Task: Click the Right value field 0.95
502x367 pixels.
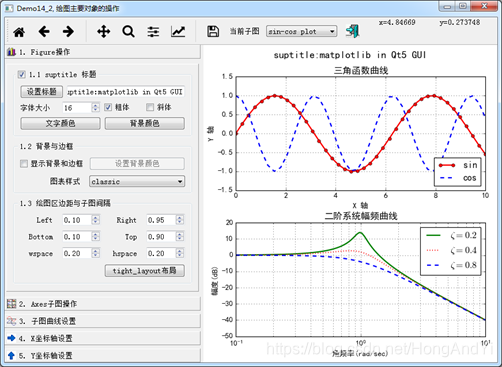Action: click(161, 220)
